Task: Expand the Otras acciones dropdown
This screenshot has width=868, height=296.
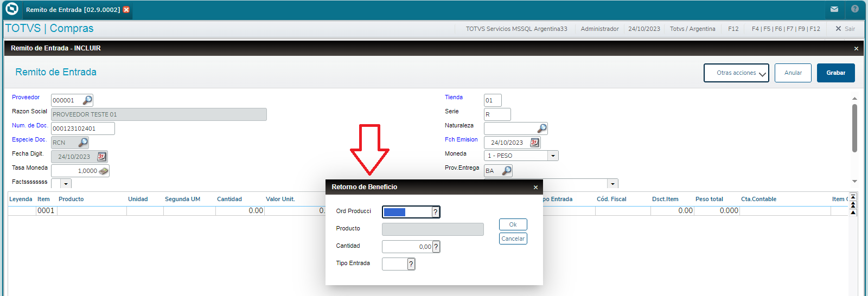Action: click(736, 73)
